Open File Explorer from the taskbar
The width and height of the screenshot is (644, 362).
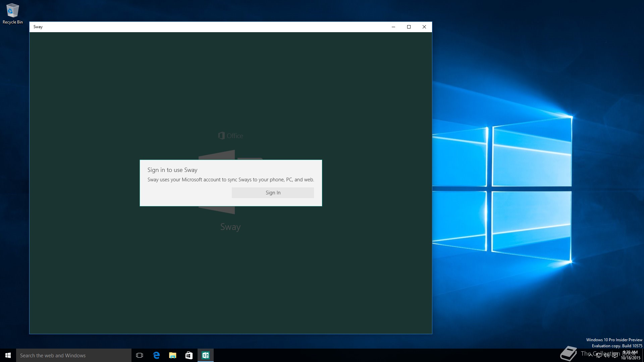pos(172,355)
